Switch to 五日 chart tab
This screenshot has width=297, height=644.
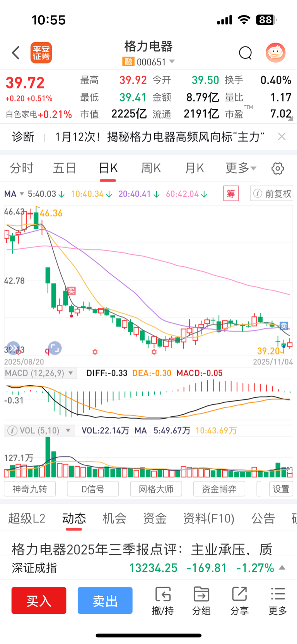64,168
